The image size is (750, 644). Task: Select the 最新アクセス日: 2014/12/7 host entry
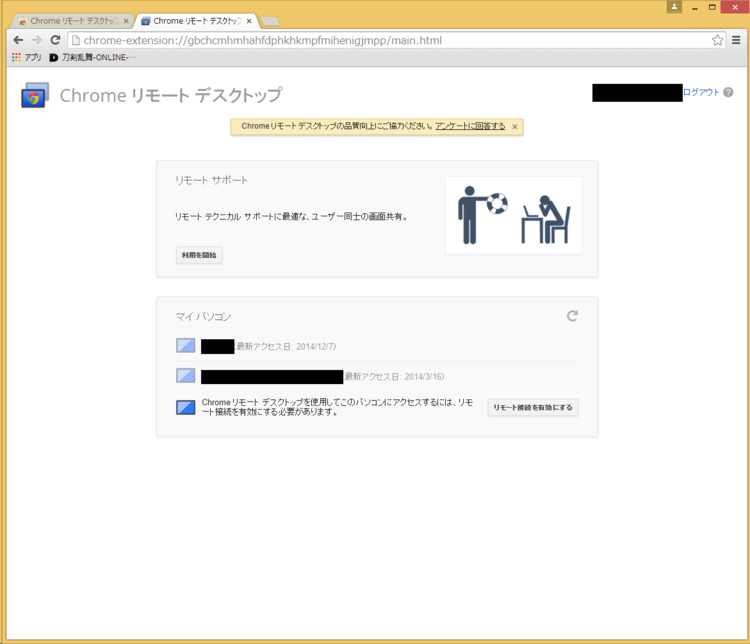377,346
